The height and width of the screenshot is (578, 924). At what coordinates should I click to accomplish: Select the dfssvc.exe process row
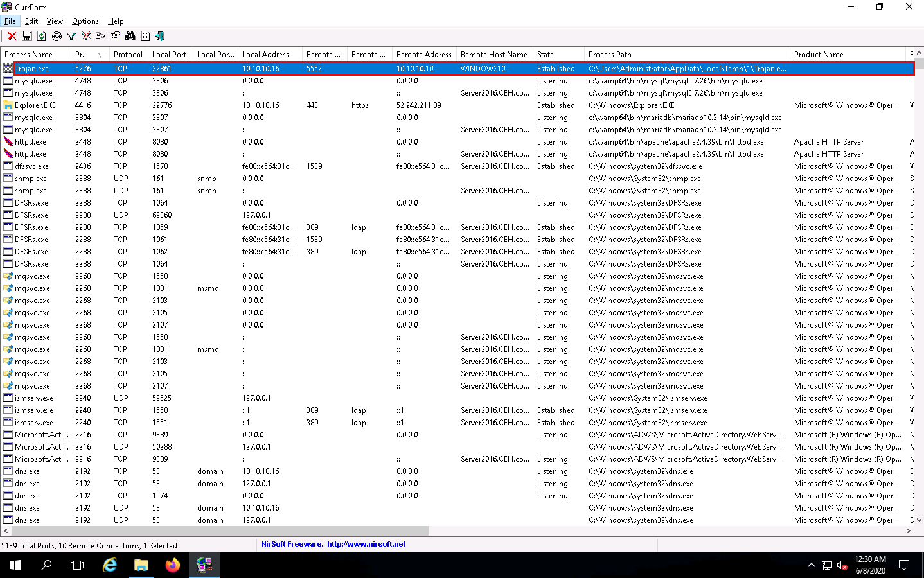(x=457, y=166)
